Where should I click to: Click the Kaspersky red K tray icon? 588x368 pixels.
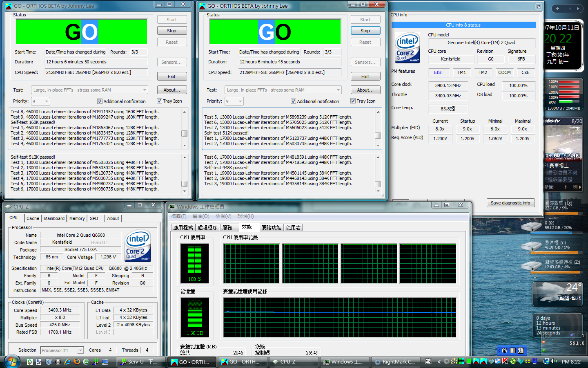(505, 361)
